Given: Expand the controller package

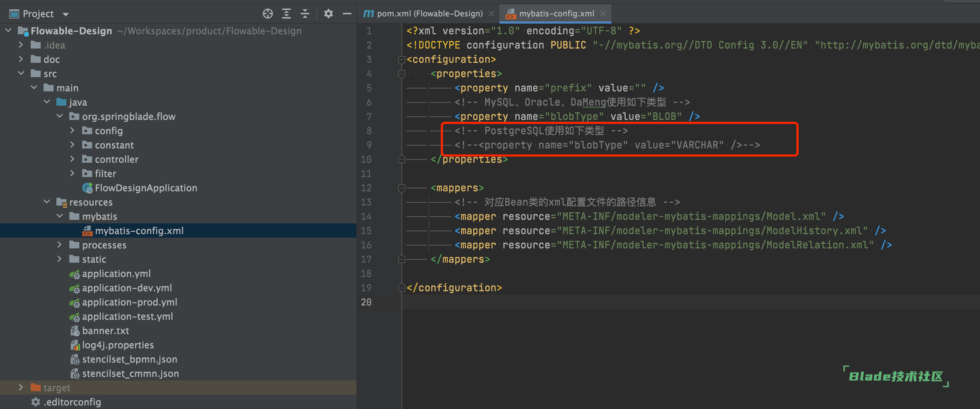Looking at the screenshot, I should (72, 159).
